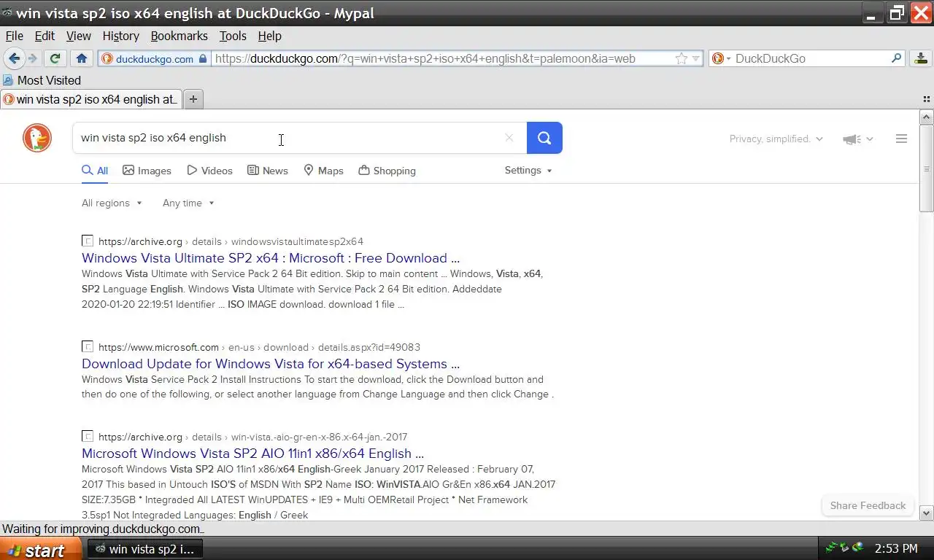
Task: Switch to Shopping results
Action: point(387,171)
